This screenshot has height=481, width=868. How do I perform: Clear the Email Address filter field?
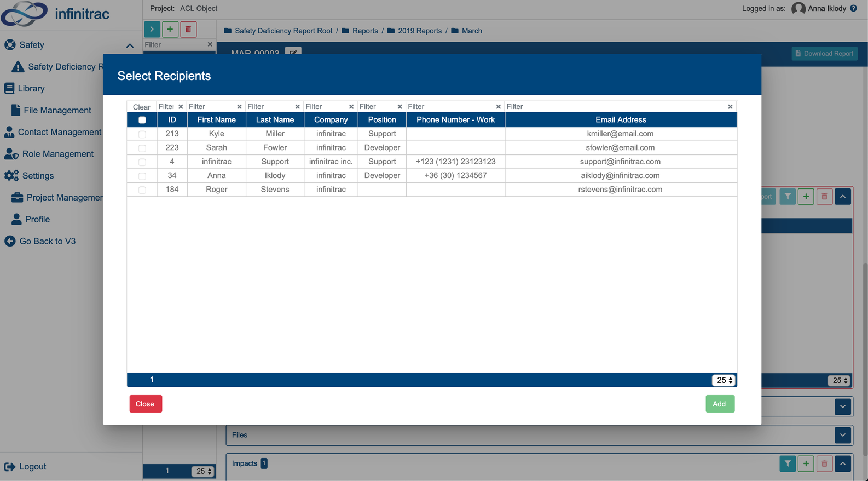point(730,107)
